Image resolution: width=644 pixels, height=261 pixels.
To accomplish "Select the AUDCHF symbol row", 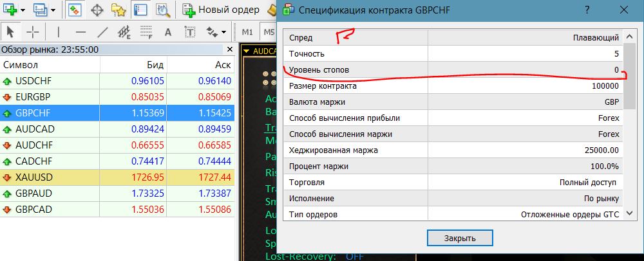I will pos(117,145).
